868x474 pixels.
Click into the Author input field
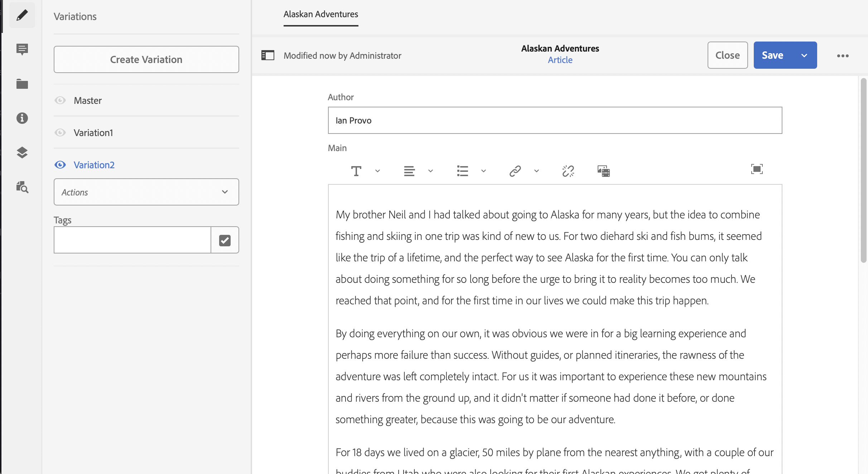[555, 120]
